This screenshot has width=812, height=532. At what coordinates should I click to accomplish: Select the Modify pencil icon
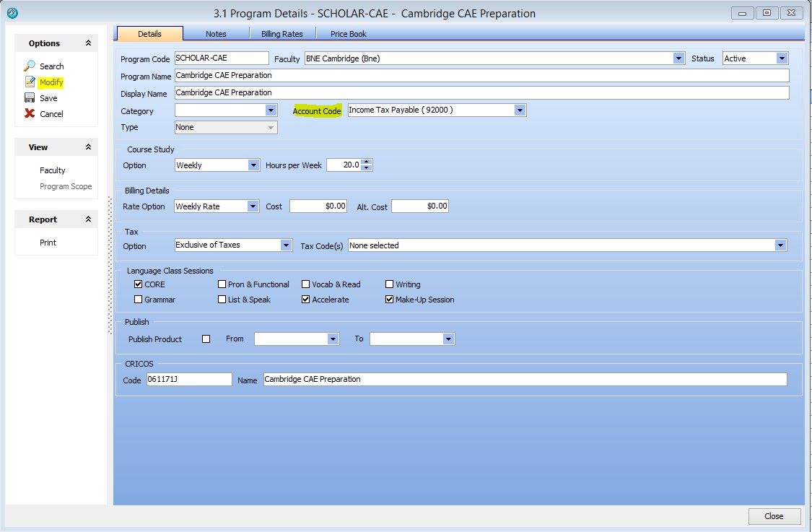pyautogui.click(x=31, y=82)
